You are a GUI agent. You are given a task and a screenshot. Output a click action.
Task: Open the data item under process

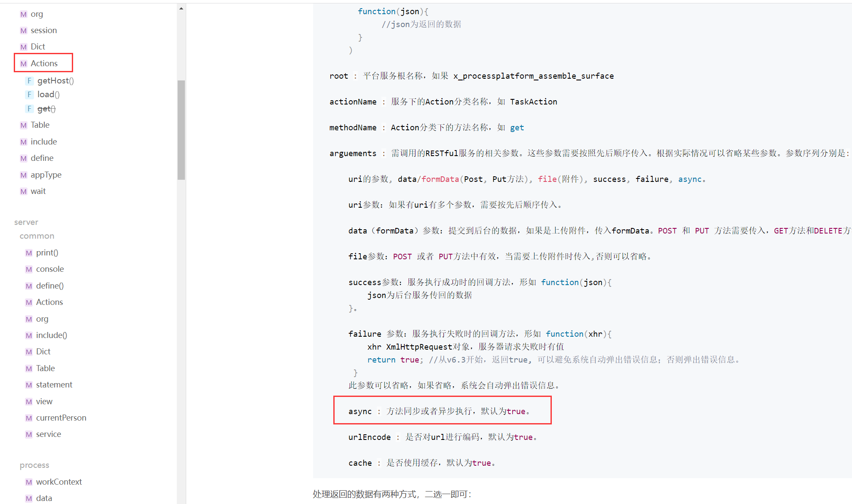[44, 498]
